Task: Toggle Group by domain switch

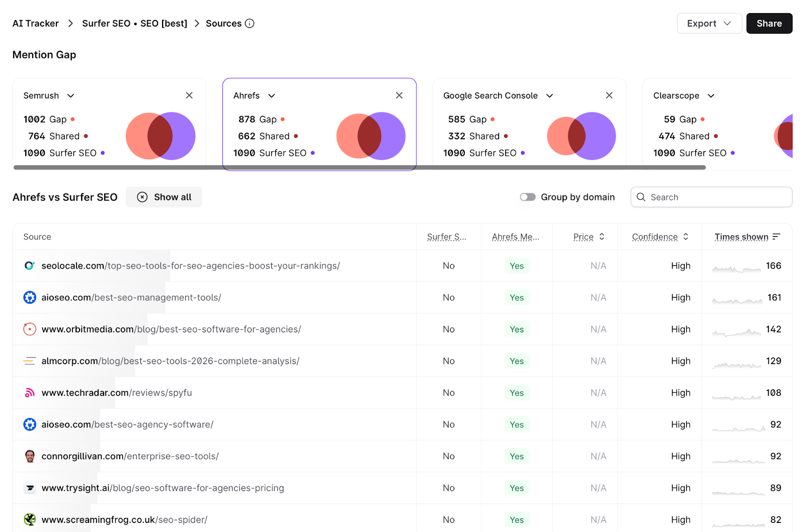Action: pyautogui.click(x=527, y=197)
